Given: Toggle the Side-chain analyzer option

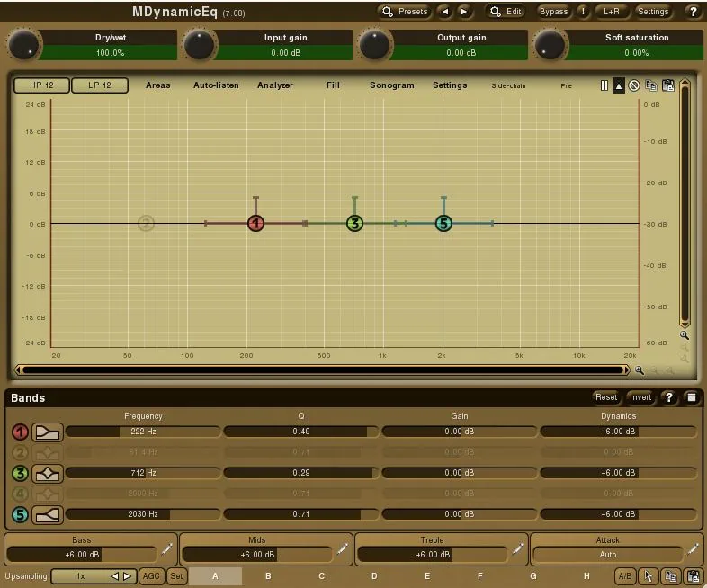Looking at the screenshot, I should click(508, 85).
